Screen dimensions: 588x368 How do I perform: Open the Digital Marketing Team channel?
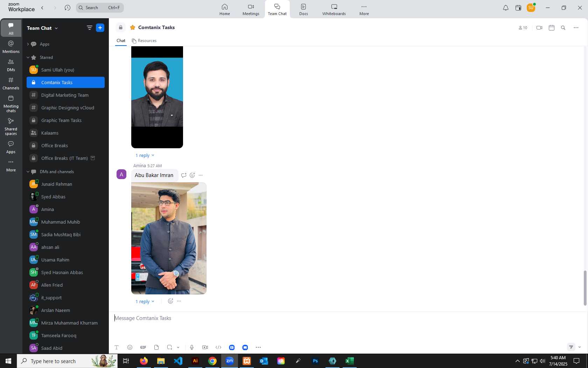(x=65, y=95)
